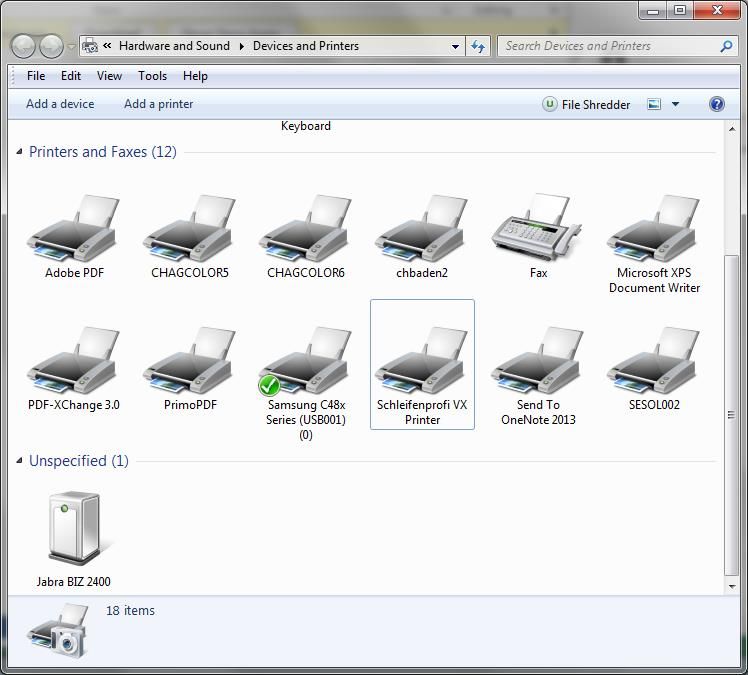This screenshot has width=748, height=675.
Task: Select the SESOL002 printer icon
Action: [x=654, y=360]
